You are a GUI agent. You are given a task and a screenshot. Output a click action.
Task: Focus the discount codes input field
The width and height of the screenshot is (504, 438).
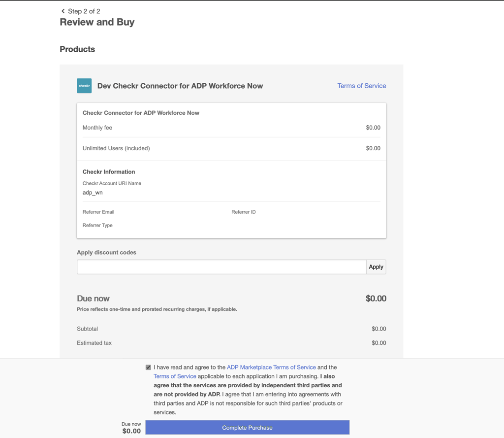click(221, 267)
